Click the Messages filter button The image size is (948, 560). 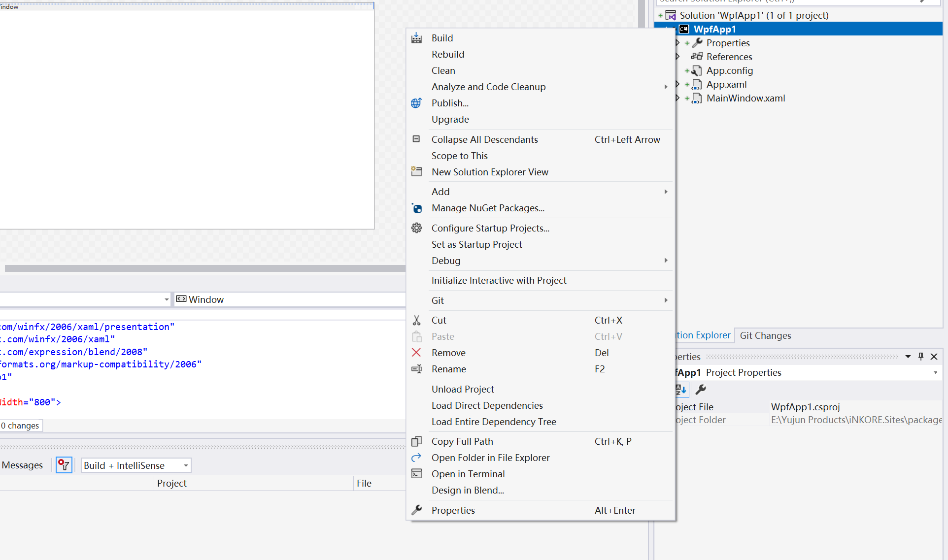tap(22, 465)
